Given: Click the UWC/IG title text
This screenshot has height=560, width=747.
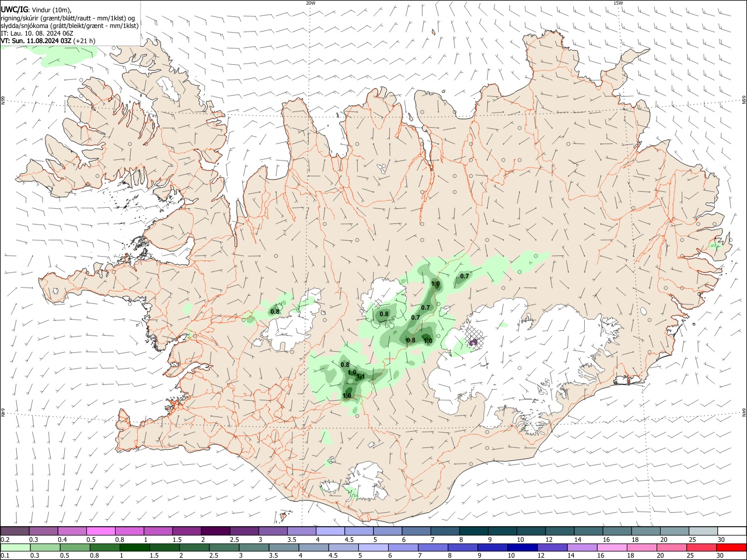Looking at the screenshot, I should [13, 9].
